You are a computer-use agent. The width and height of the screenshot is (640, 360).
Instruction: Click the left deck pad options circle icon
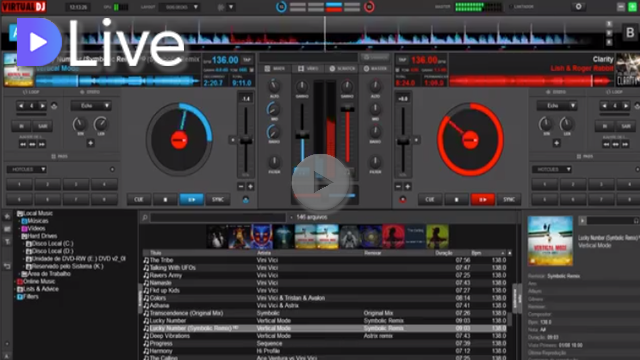(112, 169)
